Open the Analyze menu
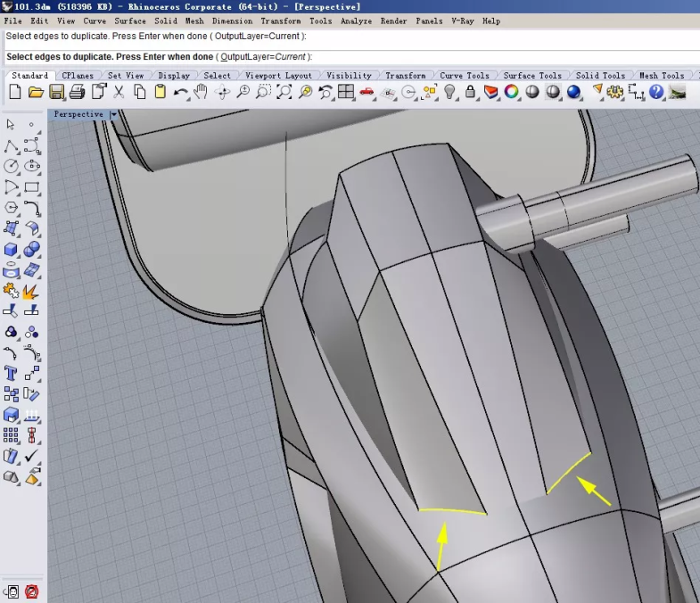The image size is (700, 603). pyautogui.click(x=356, y=21)
